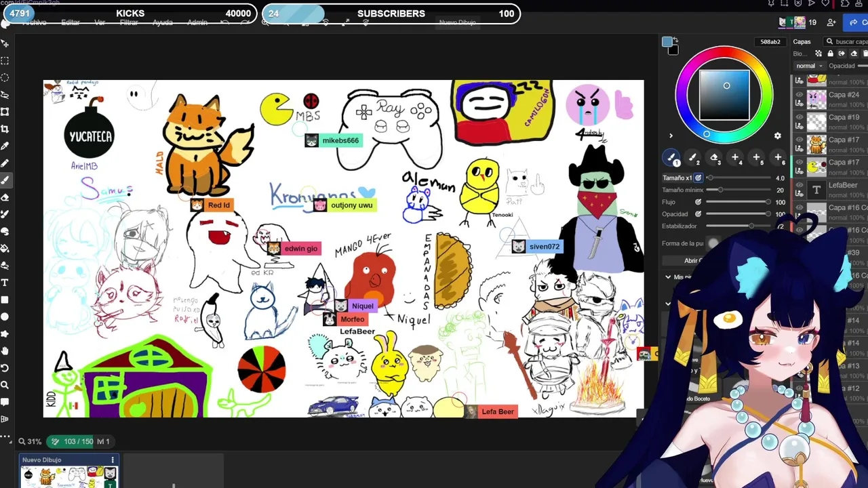Open the Admin menu
This screenshot has width=868, height=488.
[197, 22]
